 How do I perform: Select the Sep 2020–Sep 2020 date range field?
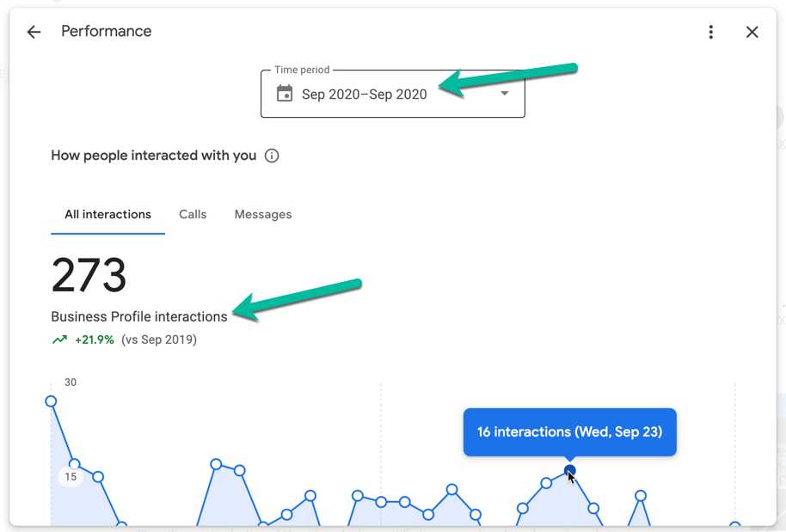pos(364,95)
